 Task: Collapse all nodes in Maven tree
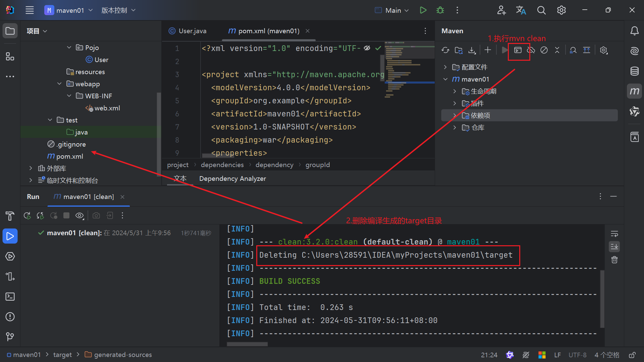coord(557,50)
